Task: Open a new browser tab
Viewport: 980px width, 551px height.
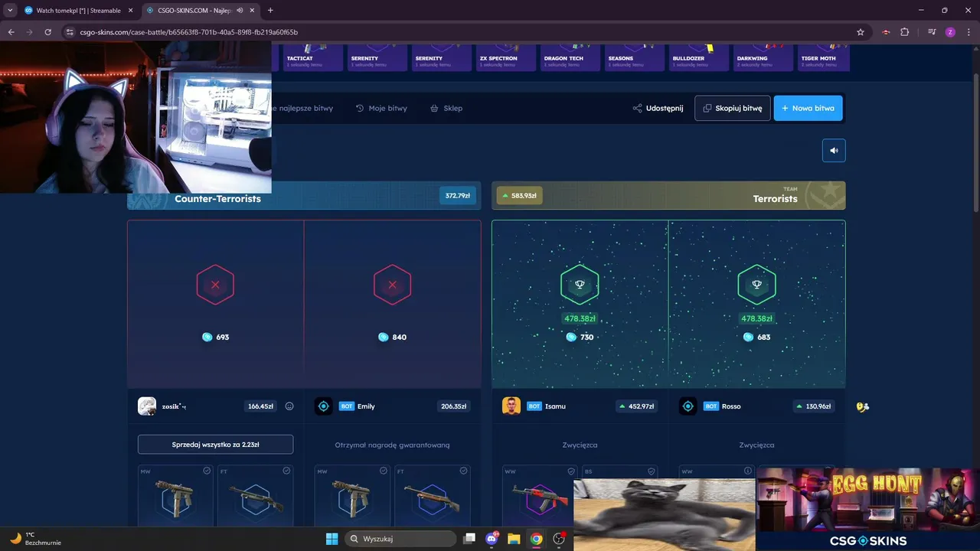Action: click(270, 11)
